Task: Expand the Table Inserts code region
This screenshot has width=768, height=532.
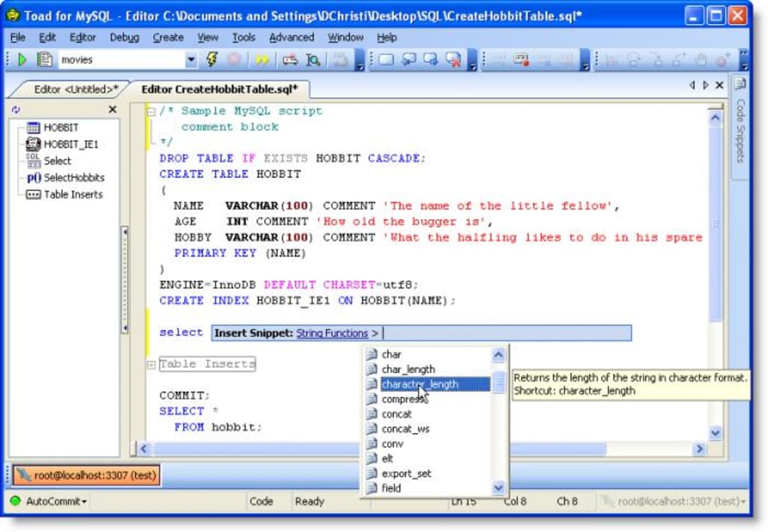Action: pyautogui.click(x=151, y=364)
